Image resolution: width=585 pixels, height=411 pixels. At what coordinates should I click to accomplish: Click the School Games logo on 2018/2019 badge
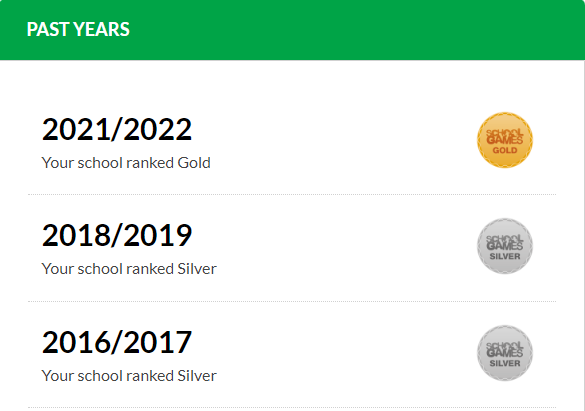point(505,243)
